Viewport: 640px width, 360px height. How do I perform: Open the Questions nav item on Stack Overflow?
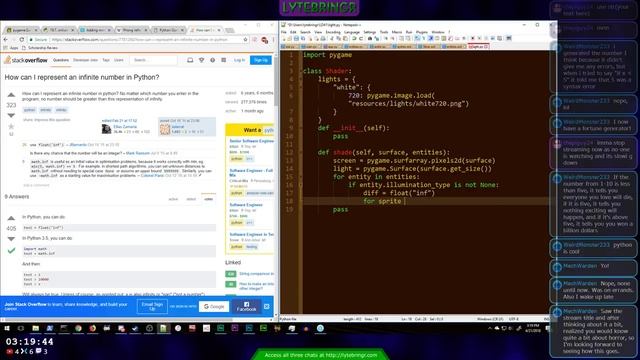click(61, 60)
